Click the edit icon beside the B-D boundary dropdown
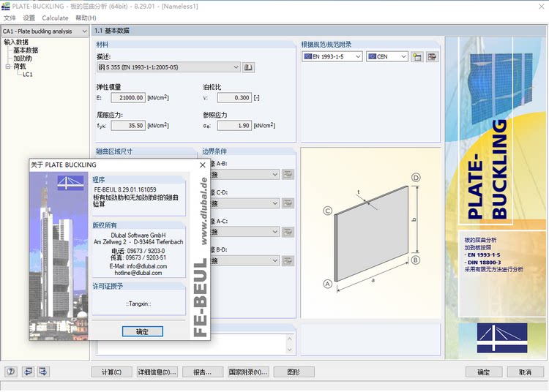 tap(288, 260)
